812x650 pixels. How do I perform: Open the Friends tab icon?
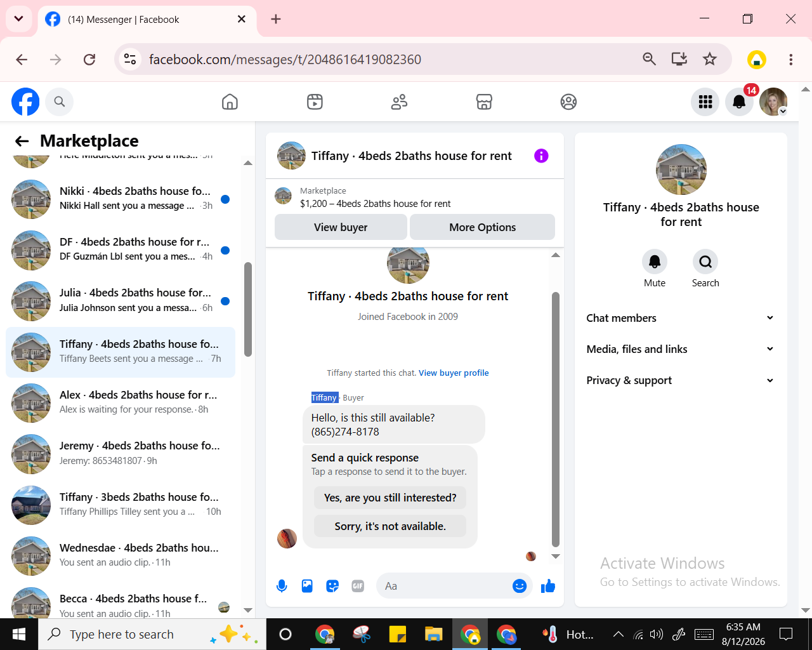(x=399, y=102)
